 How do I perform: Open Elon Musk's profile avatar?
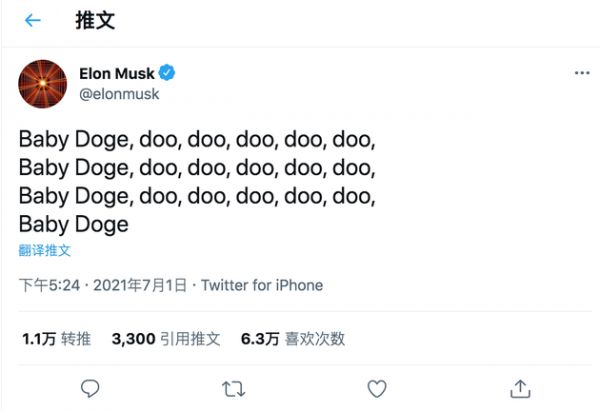tap(43, 83)
